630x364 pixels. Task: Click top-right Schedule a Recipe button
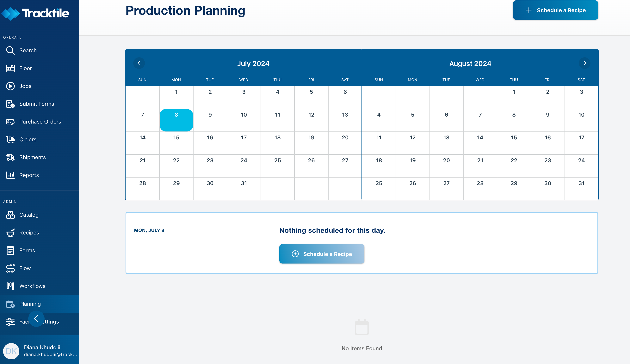coord(555,10)
